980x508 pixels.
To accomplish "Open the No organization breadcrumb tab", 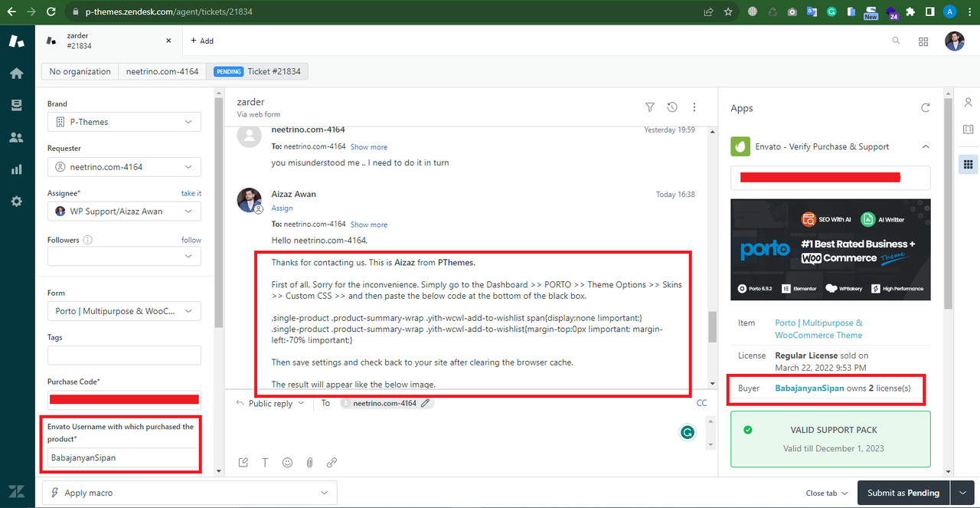I will pyautogui.click(x=80, y=71).
